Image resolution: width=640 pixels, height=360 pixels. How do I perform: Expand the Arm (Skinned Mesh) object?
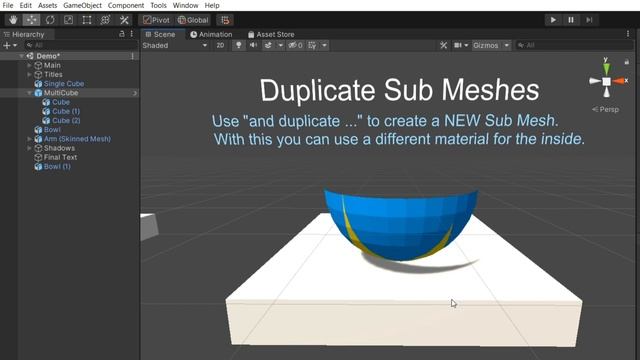[x=29, y=139]
